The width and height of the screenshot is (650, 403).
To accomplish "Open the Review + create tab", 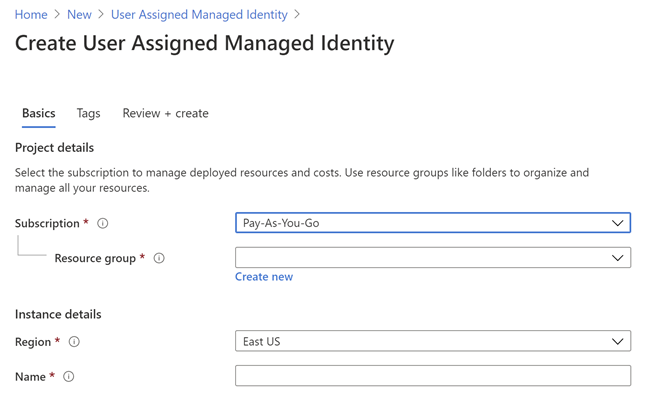I will point(165,114).
